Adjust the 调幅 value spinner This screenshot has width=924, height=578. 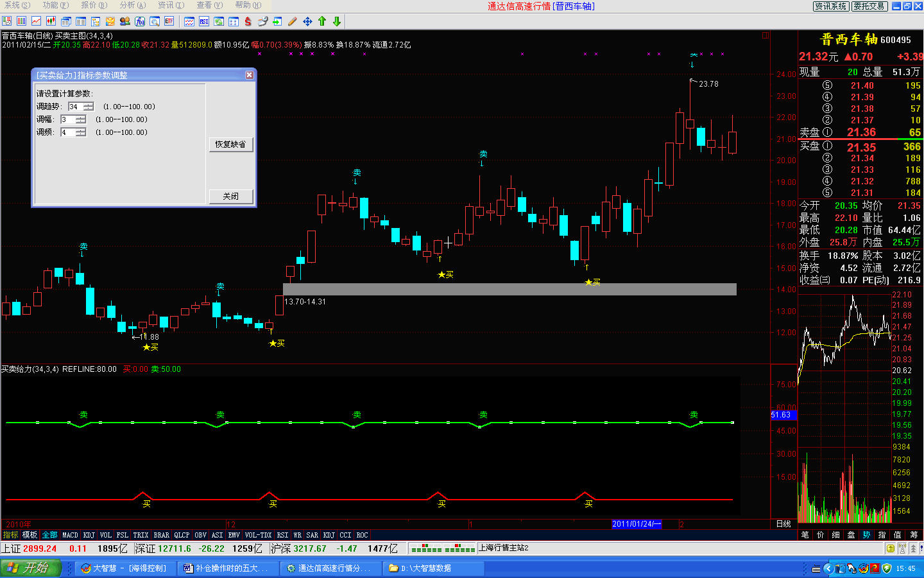point(81,119)
